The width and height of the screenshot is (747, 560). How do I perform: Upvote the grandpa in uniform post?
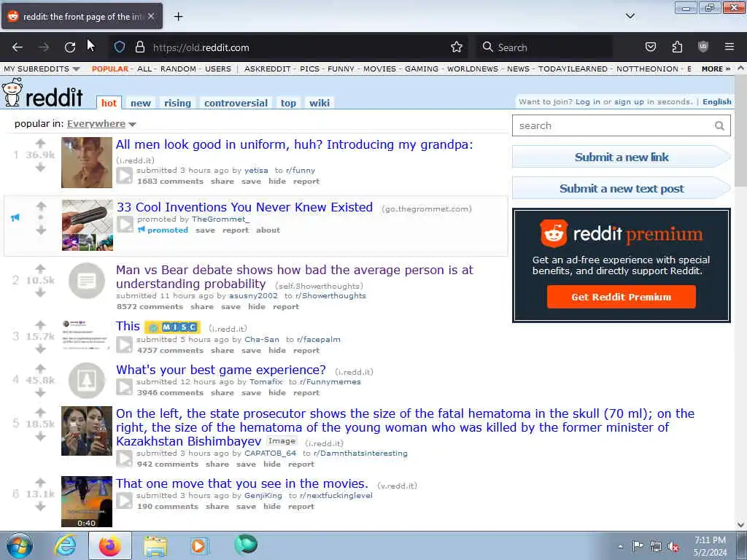click(41, 144)
